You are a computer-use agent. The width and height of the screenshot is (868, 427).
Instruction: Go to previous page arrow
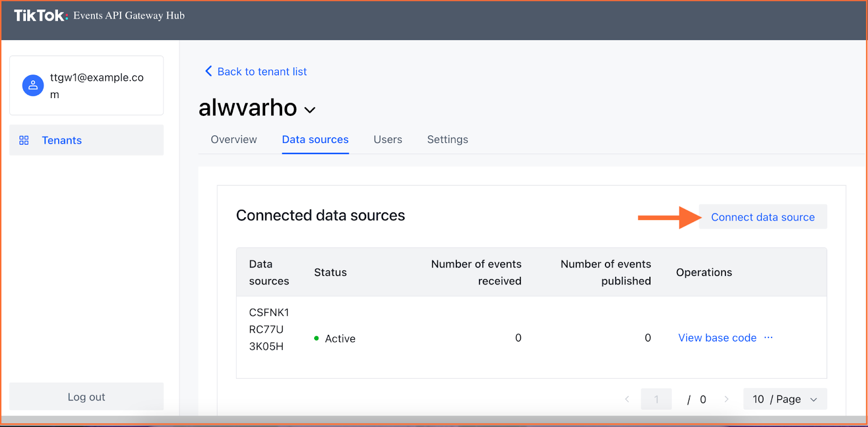tap(627, 399)
